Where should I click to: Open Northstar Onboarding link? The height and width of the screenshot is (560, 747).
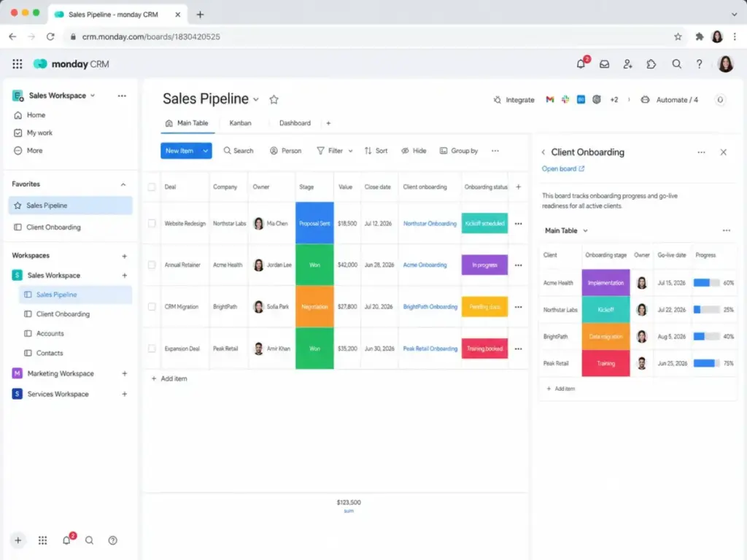[430, 223]
